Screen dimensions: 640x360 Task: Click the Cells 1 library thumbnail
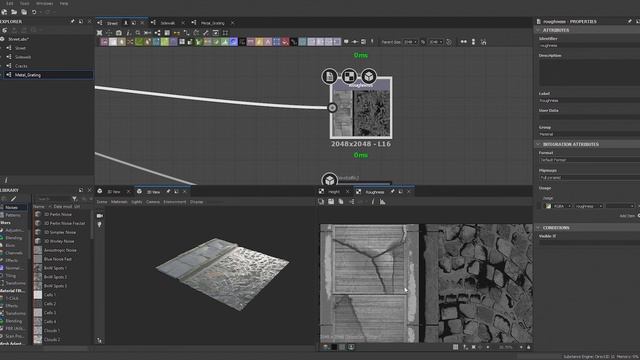38,295
